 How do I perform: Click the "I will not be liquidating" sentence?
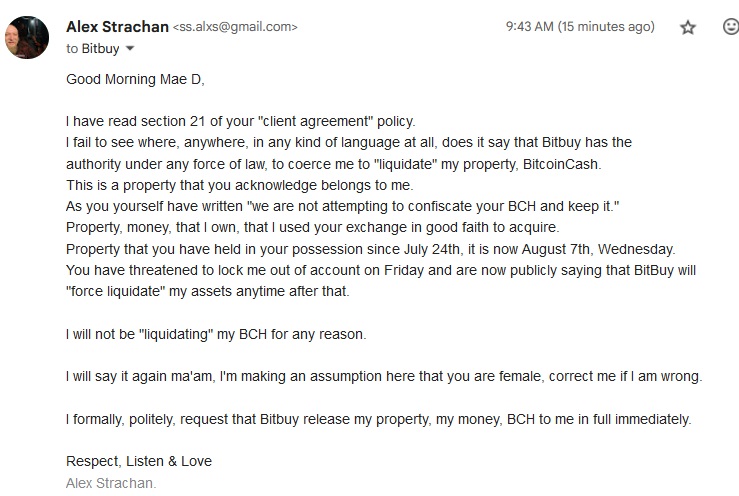pyautogui.click(x=216, y=334)
